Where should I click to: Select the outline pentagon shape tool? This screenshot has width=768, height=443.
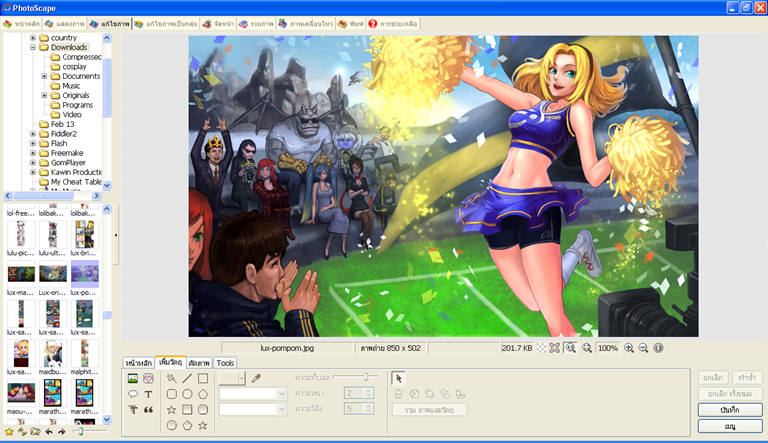click(203, 394)
